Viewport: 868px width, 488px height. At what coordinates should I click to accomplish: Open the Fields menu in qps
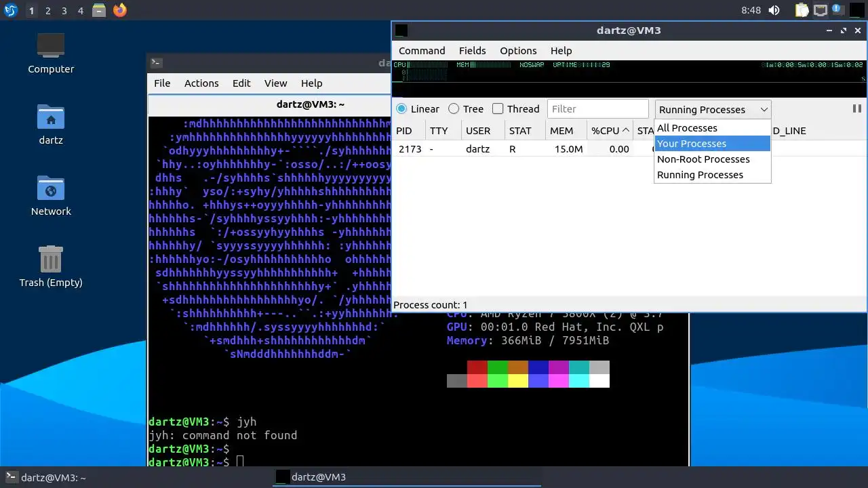[x=472, y=51]
